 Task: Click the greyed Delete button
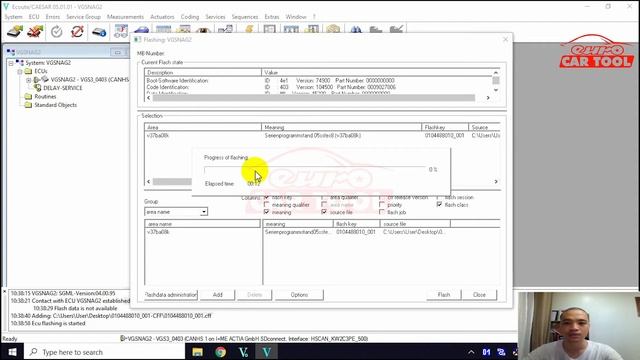pyautogui.click(x=254, y=295)
